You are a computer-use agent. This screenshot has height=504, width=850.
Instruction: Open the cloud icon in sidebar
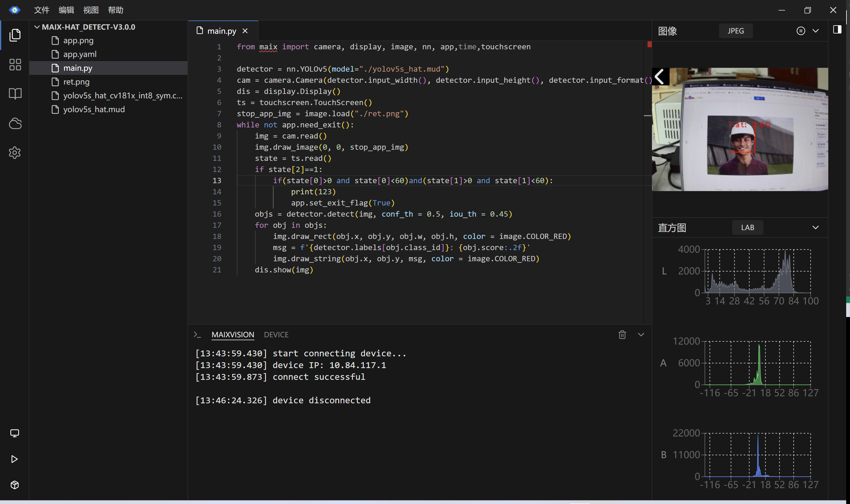pos(15,123)
